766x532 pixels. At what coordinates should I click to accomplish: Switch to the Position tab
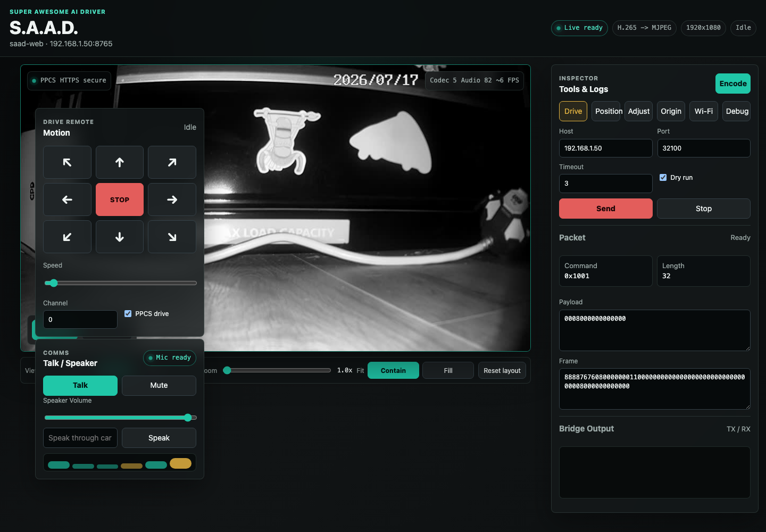[606, 111]
